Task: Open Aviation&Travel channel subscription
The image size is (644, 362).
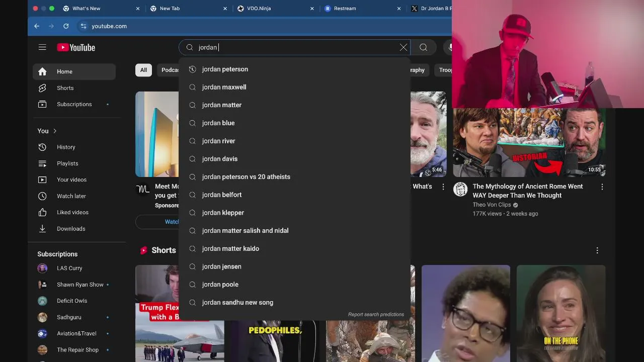Action: [74, 333]
